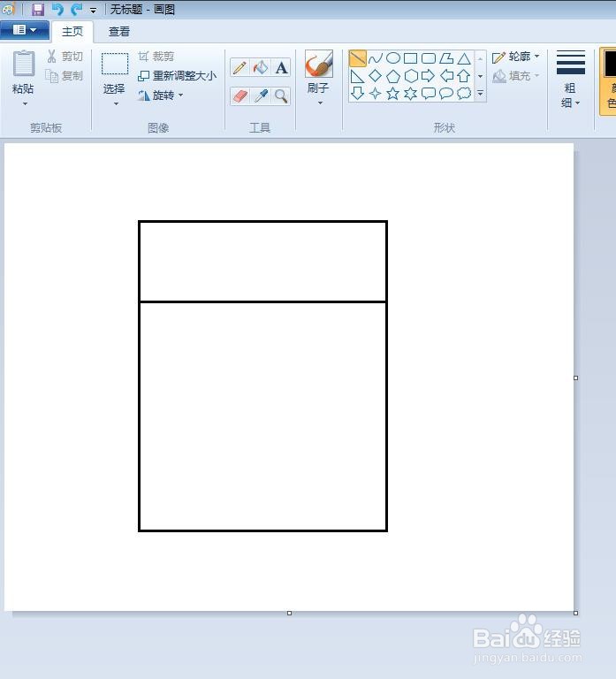Select the Four-point star shape
616x679 pixels.
click(376, 93)
